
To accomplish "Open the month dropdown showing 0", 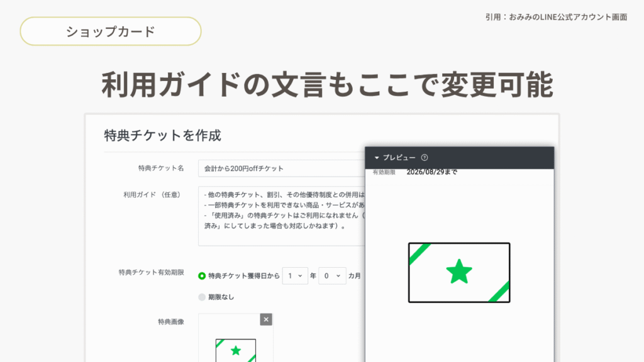I will pyautogui.click(x=332, y=275).
